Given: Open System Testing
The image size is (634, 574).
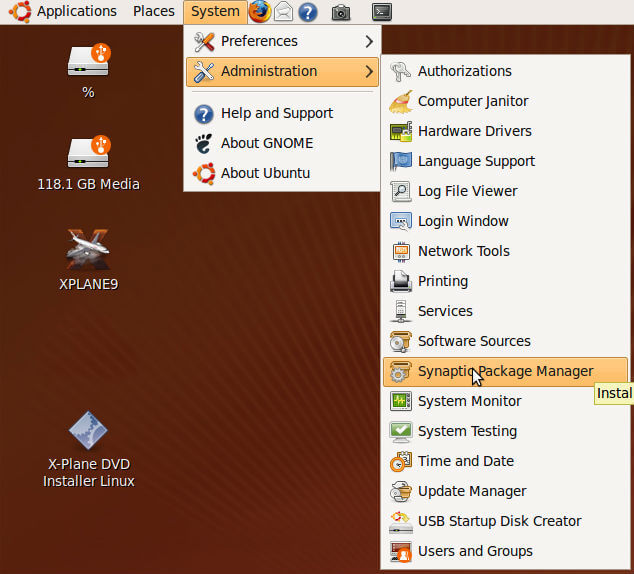Looking at the screenshot, I should 505,431.
